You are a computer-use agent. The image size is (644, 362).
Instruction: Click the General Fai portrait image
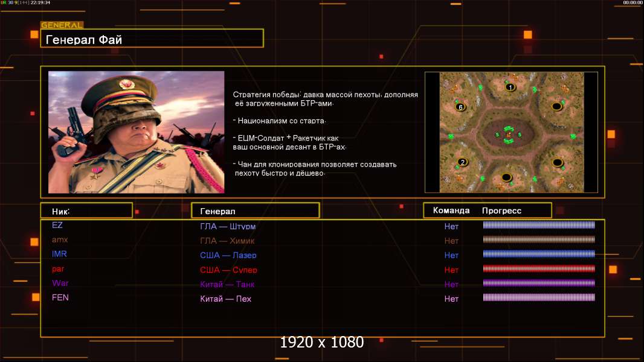(137, 132)
